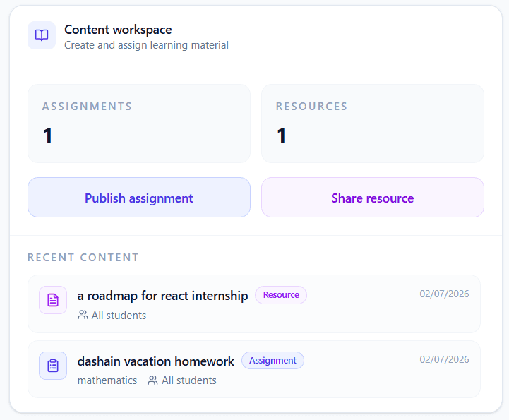The width and height of the screenshot is (509, 420).
Task: Click the 02/07/2026 date on roadmap row
Action: 444,294
